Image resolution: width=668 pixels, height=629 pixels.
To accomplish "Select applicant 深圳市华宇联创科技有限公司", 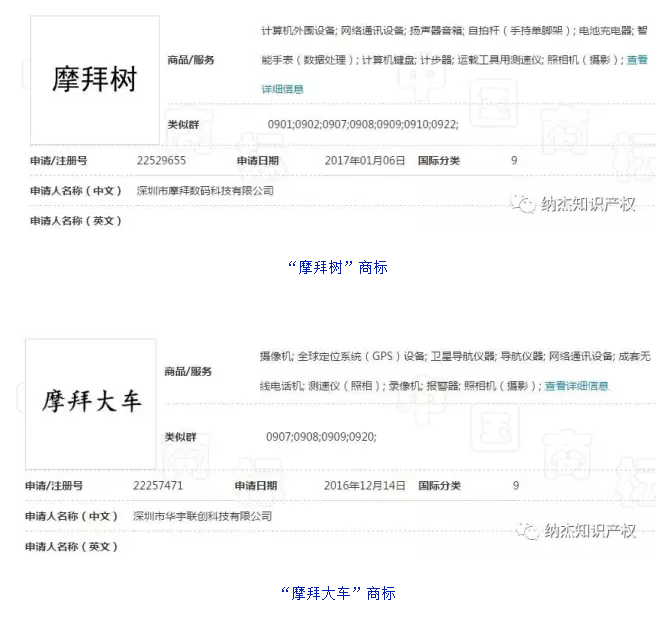I will (x=202, y=516).
